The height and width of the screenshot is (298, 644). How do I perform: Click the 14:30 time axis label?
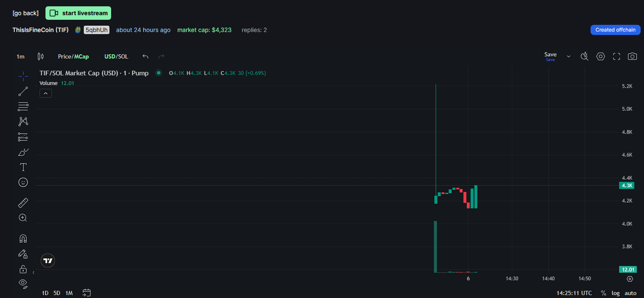tap(512, 279)
